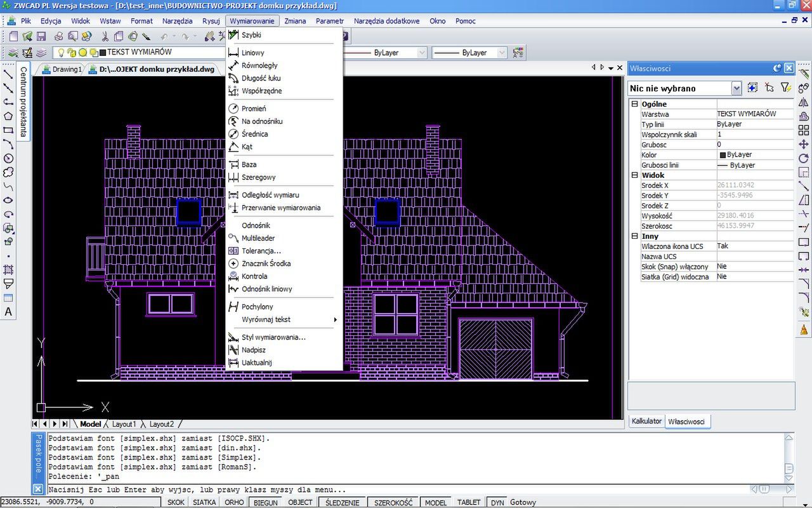
Task: Toggle DYN dynamic input
Action: click(x=497, y=502)
